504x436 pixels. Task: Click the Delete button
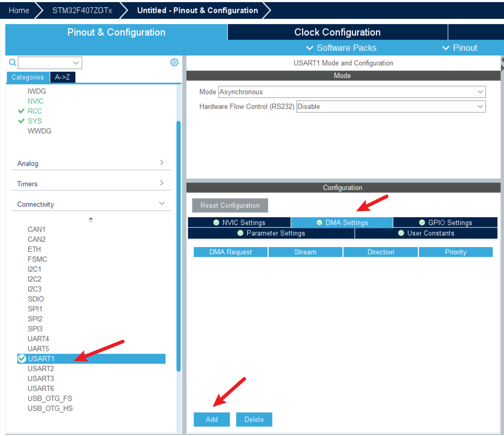coord(254,419)
